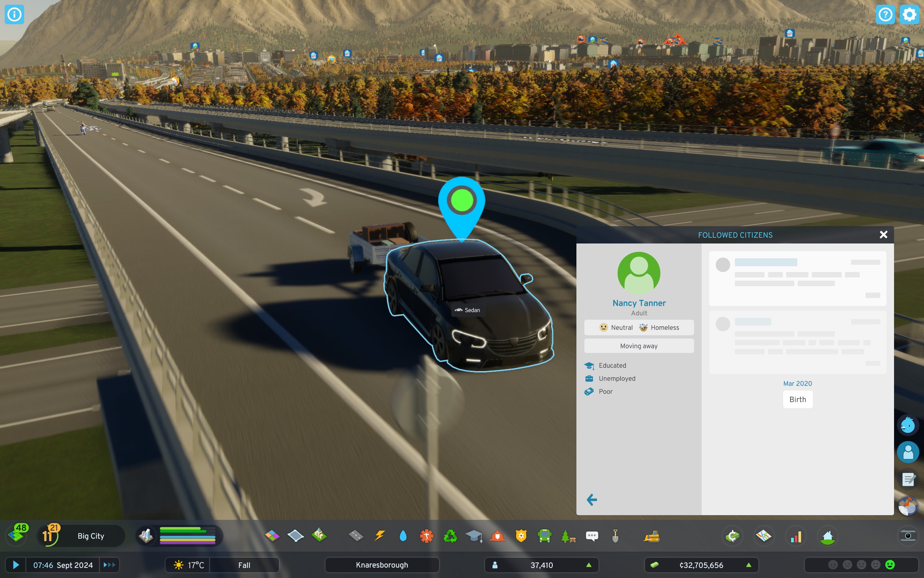The width and height of the screenshot is (924, 578).
Task: Open the City Economy panel
Action: 733,536
